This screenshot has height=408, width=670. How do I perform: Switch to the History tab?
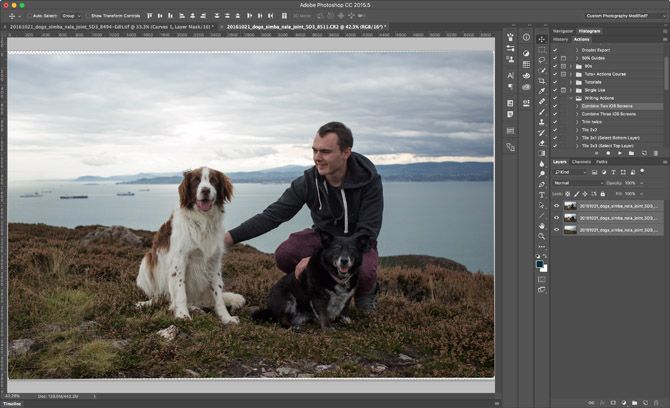pos(561,39)
